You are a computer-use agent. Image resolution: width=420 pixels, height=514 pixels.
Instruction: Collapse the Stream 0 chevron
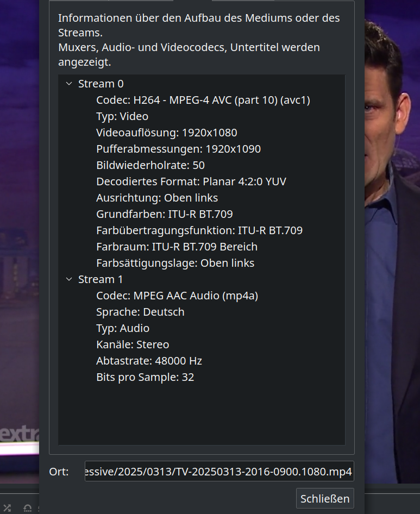click(x=68, y=84)
